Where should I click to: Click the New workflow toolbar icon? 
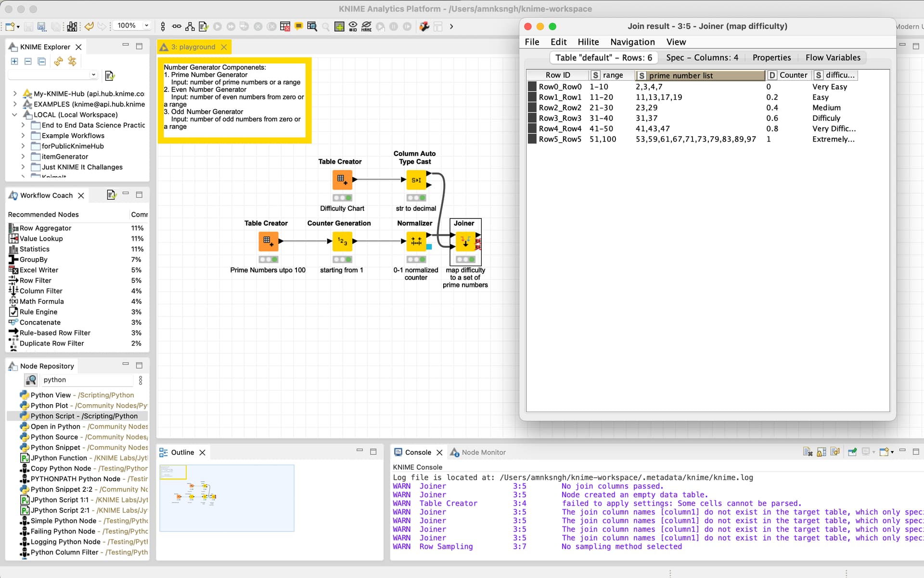point(10,26)
